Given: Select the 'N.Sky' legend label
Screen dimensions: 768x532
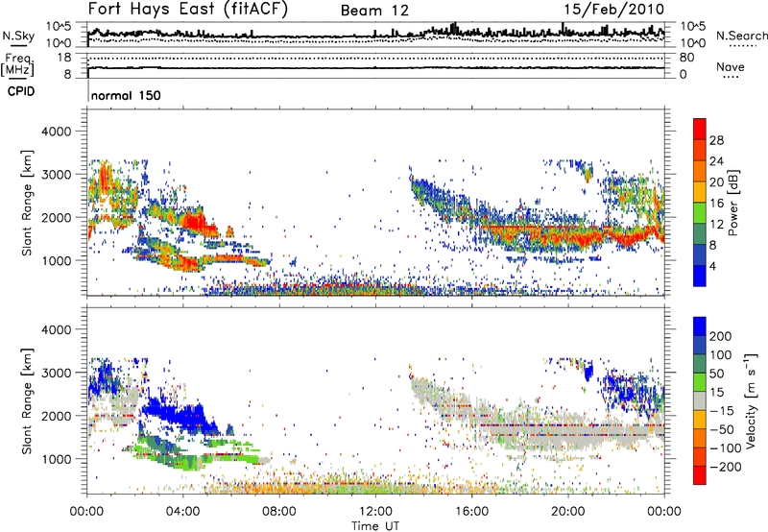Looking at the screenshot, I should point(18,36).
